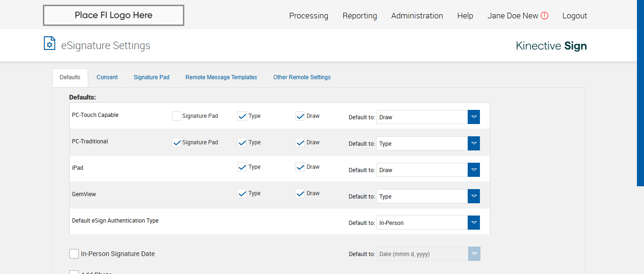
Task: Uncheck Signature Pad for PC-Traditional
Action: (177, 142)
